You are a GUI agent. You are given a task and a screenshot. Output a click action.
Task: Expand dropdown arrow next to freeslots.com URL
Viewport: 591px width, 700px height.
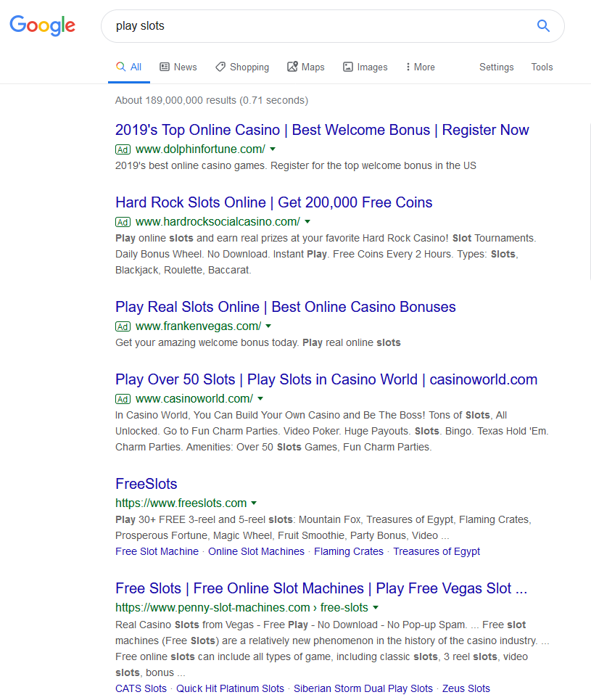[254, 503]
